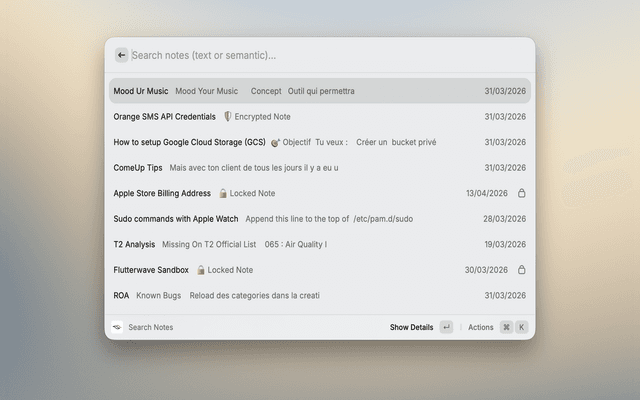The height and width of the screenshot is (400, 640).
Task: Click the shield icon beside Encrypted Note
Action: click(x=228, y=117)
